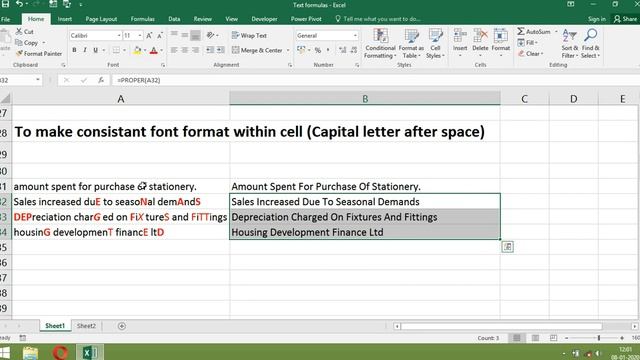The height and width of the screenshot is (360, 640).
Task: Open Format as Table gallery
Action: [411, 44]
